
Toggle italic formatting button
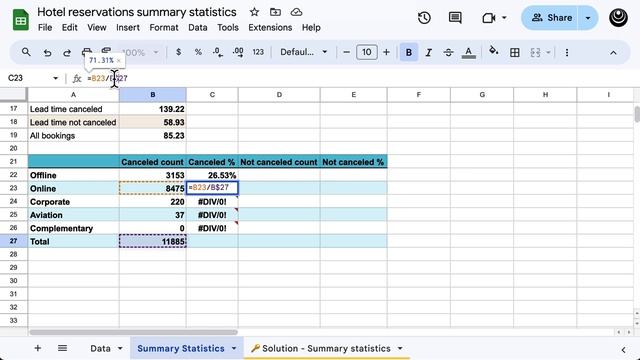pos(429,53)
